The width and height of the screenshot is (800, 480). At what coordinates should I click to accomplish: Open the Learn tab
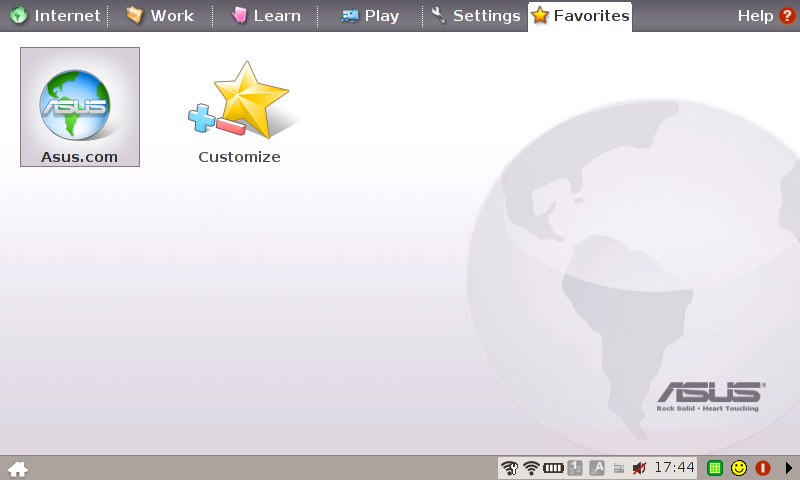click(x=265, y=15)
